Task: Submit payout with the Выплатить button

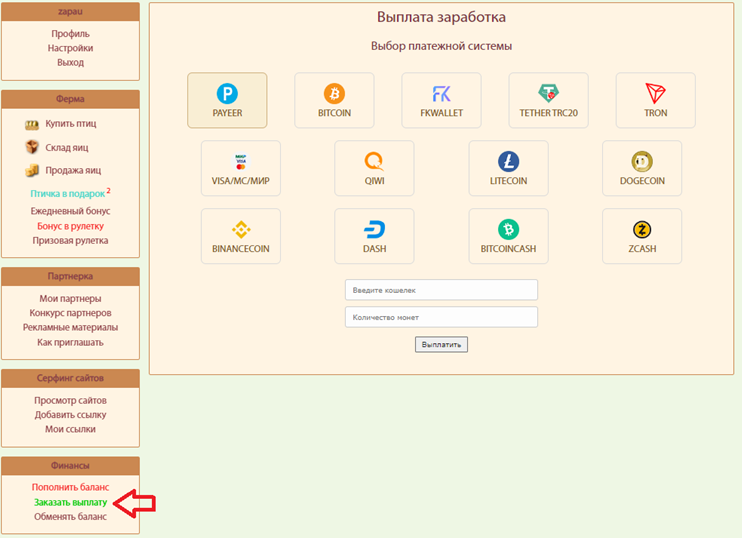Action: coord(442,344)
